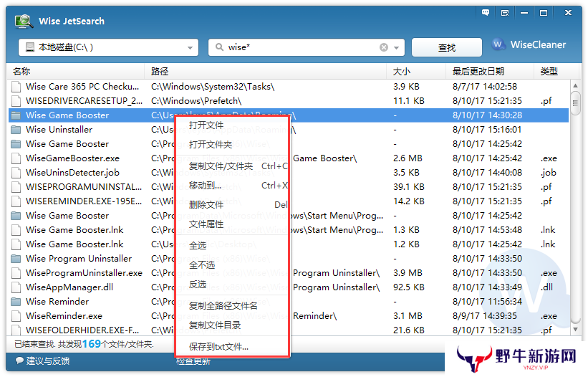Click the 169 results count in status bar
This screenshot has width=588, height=377.
click(x=92, y=344)
